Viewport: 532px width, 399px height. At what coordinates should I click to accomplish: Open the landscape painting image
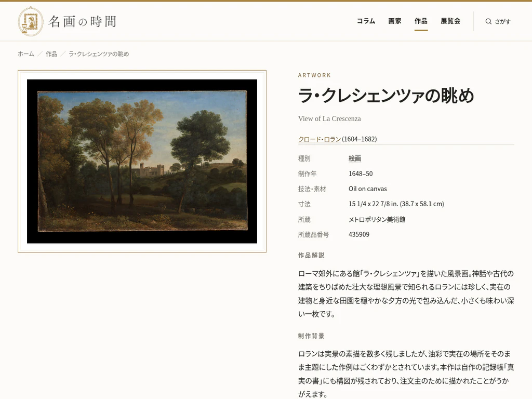[142, 162]
